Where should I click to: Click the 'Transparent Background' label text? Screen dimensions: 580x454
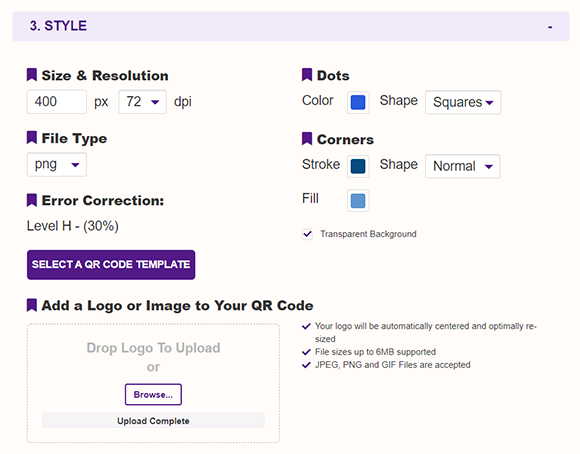(368, 234)
